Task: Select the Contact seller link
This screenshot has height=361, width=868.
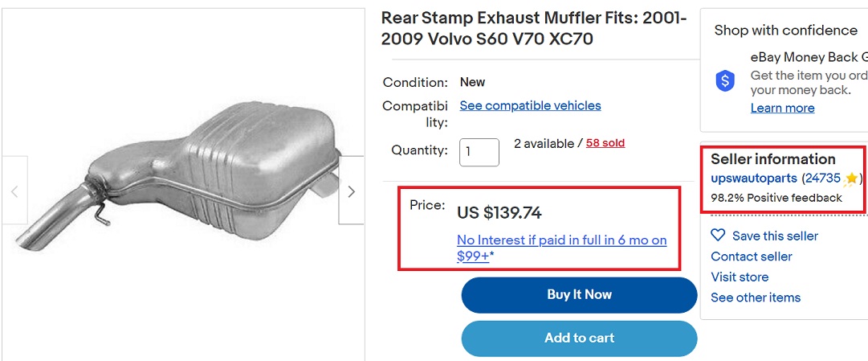Action: coord(752,256)
